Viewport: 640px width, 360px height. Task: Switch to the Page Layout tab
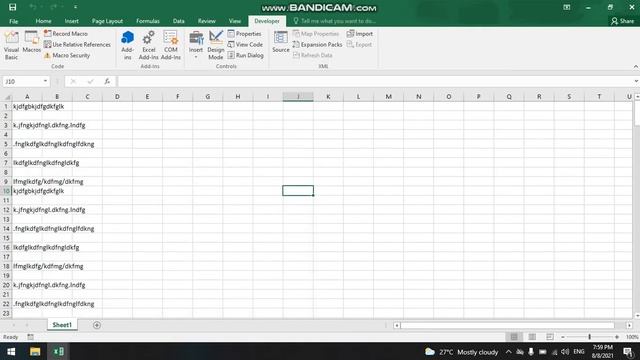[x=107, y=21]
